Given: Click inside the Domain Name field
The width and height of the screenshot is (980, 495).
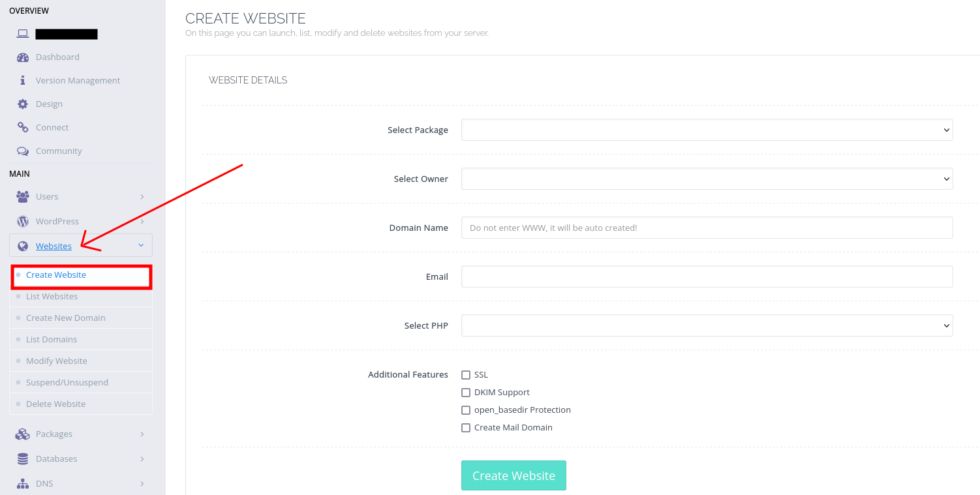Looking at the screenshot, I should tap(707, 228).
